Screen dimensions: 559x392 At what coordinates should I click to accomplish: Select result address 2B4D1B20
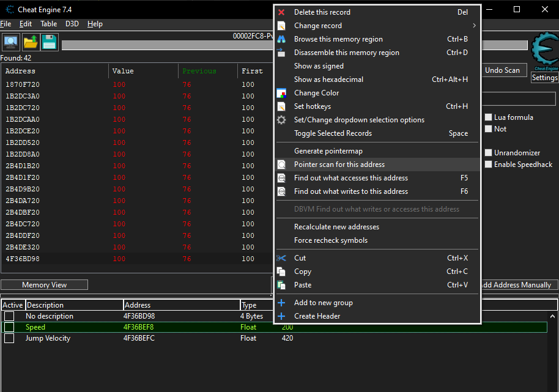coord(23,166)
